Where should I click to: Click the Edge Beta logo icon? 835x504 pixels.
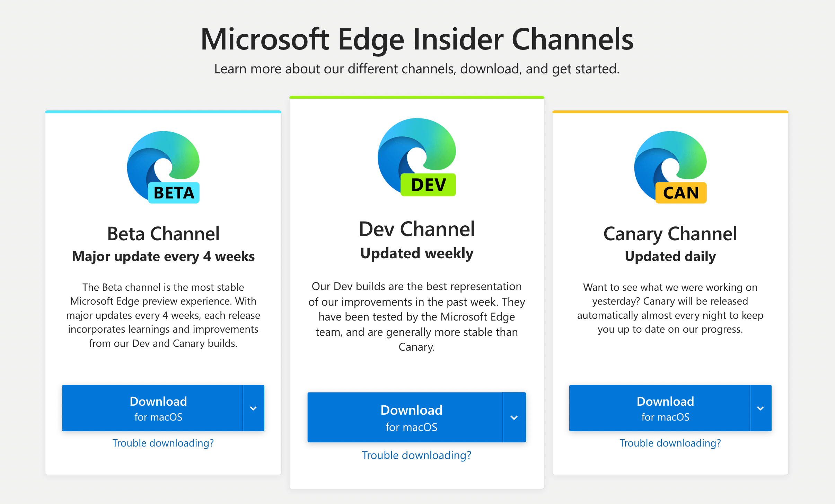163,167
